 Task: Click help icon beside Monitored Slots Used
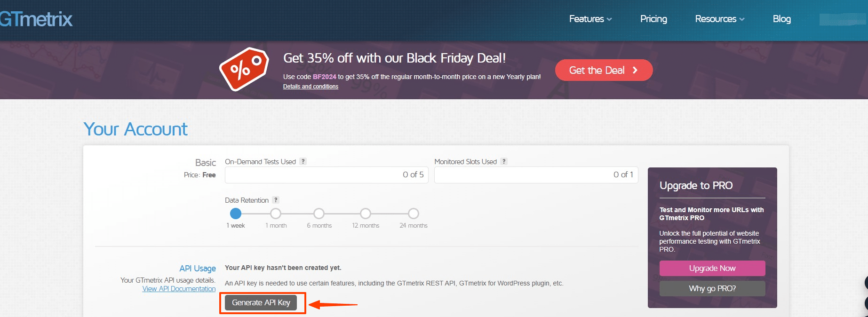pos(504,161)
